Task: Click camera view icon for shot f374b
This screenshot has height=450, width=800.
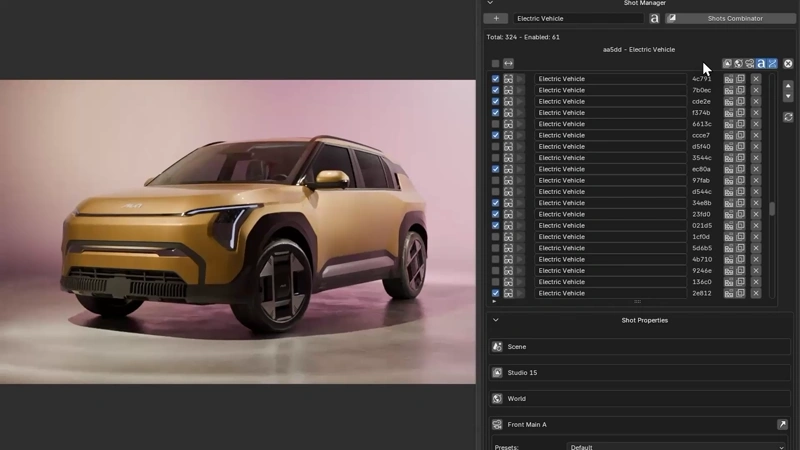Action: click(x=508, y=113)
